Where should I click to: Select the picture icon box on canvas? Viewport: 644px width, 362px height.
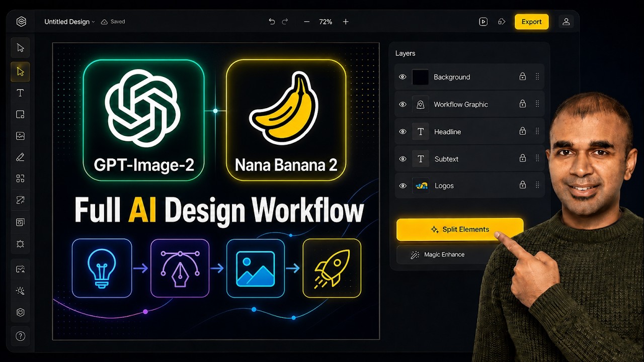pos(255,268)
